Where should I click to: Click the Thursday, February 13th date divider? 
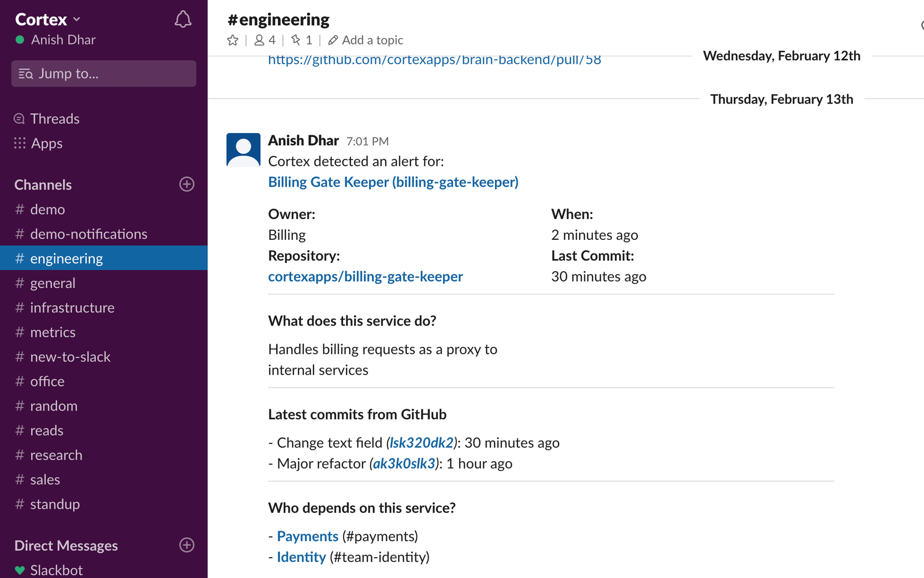pos(781,99)
